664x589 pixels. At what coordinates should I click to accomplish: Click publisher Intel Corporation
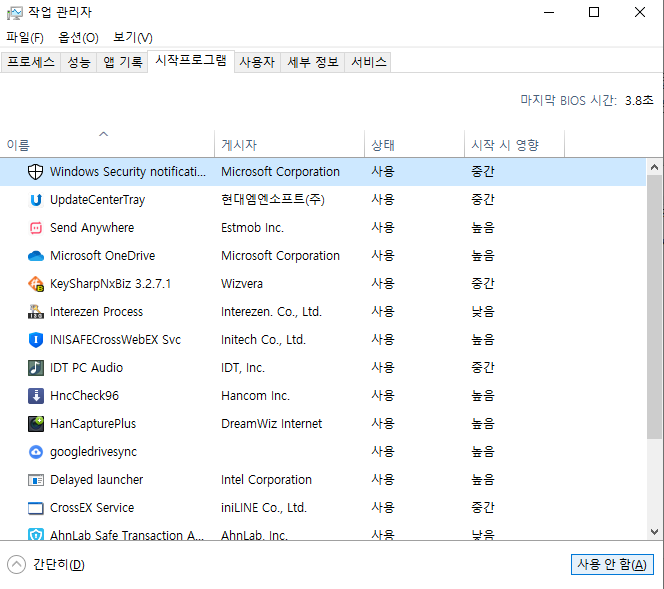click(x=266, y=480)
